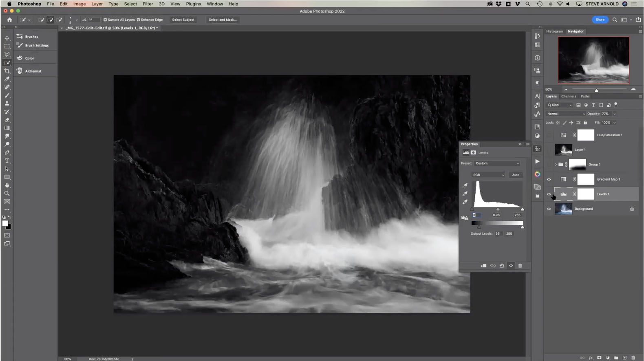Viewport: 644px width, 361px height.
Task: Select the Zoom tool in toolbar
Action: [7, 194]
